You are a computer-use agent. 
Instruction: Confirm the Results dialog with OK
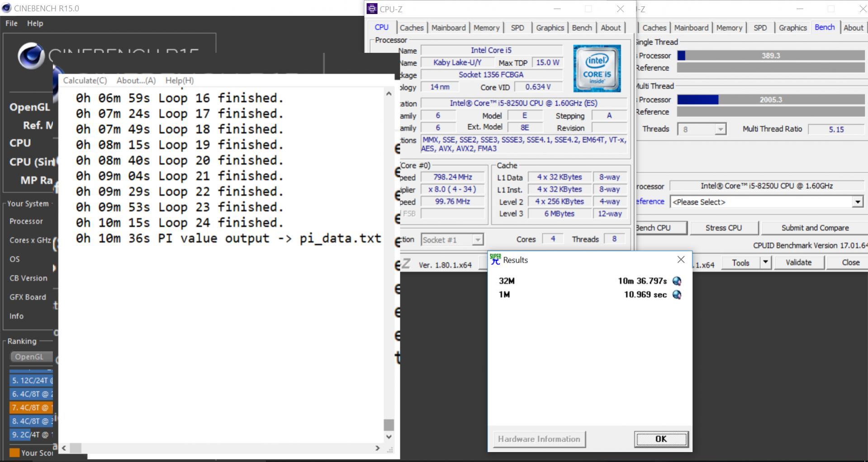tap(661, 439)
